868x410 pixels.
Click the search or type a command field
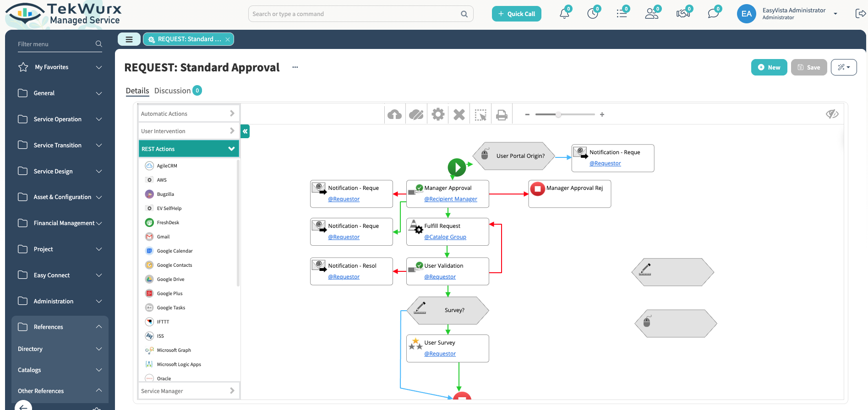point(355,14)
